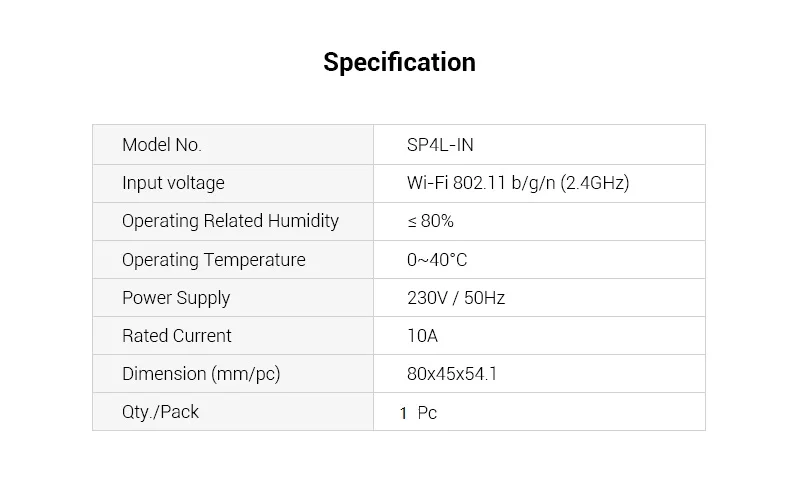This screenshot has height=480, width=800.
Task: Click the 10A current value
Action: [x=422, y=336]
